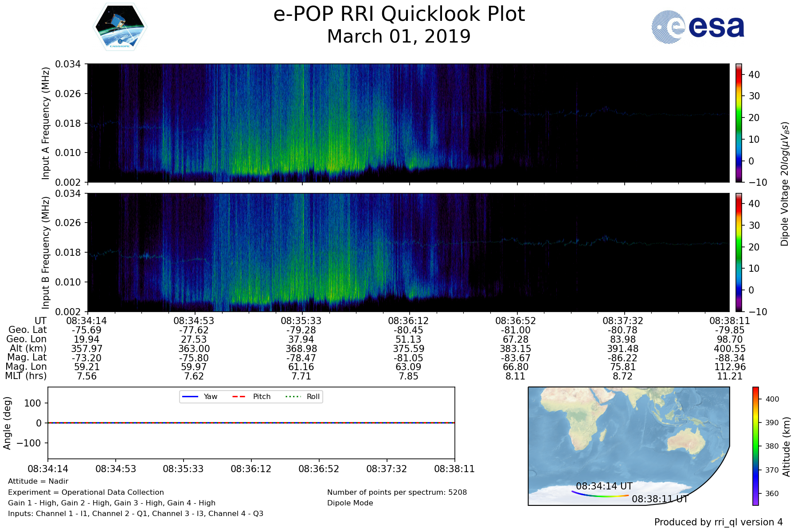
Task: Click the green dotted Roll legend entry
Action: [301, 396]
